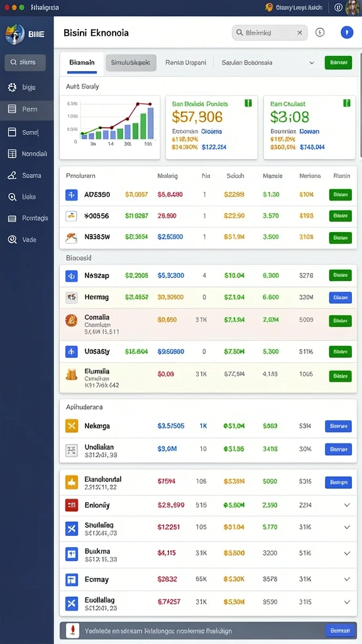Viewport: 362px width, 644px height.
Task: Expand the Ecmay row chevron
Action: pyautogui.click(x=347, y=579)
